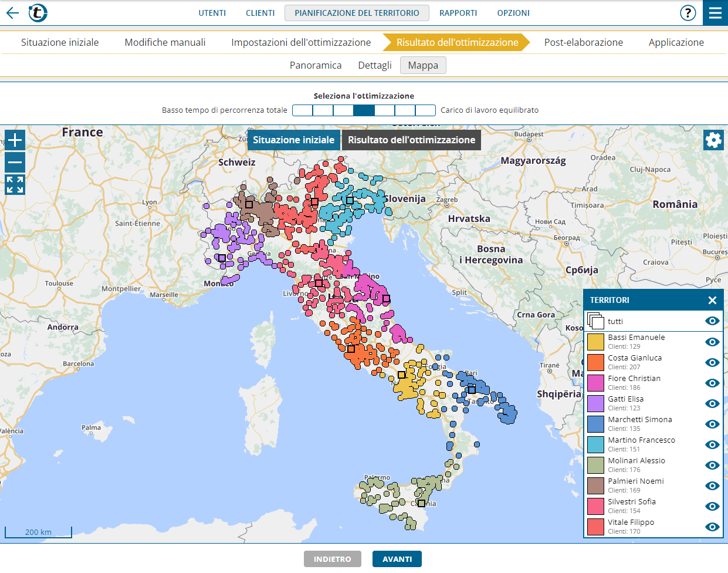Show Risultato dell'ottimizzazione on the map
The height and width of the screenshot is (573, 728).
(x=412, y=140)
